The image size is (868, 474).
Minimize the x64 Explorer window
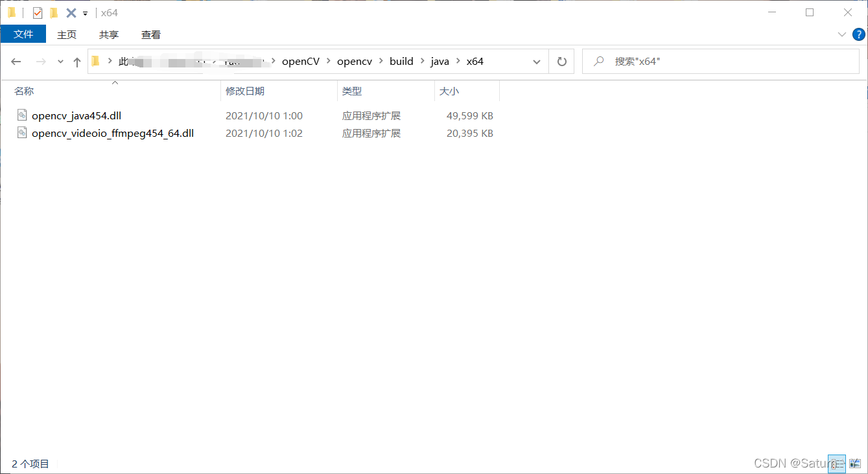click(771, 13)
